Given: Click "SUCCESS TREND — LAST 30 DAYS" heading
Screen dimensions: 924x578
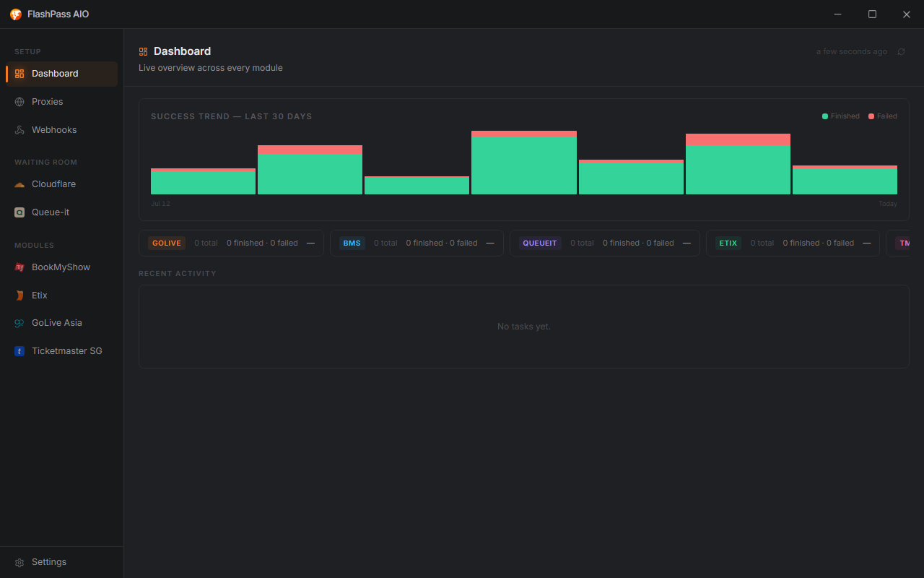Looking at the screenshot, I should pos(232,116).
